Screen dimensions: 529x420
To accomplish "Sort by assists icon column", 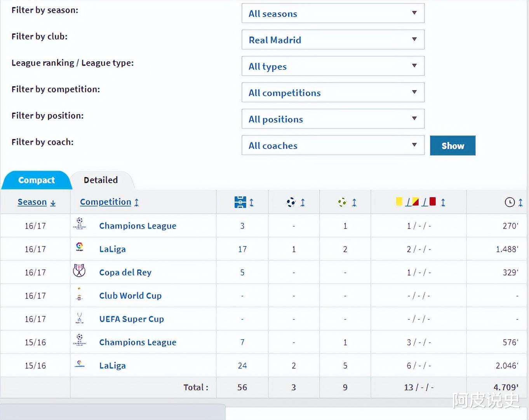I will click(x=347, y=202).
